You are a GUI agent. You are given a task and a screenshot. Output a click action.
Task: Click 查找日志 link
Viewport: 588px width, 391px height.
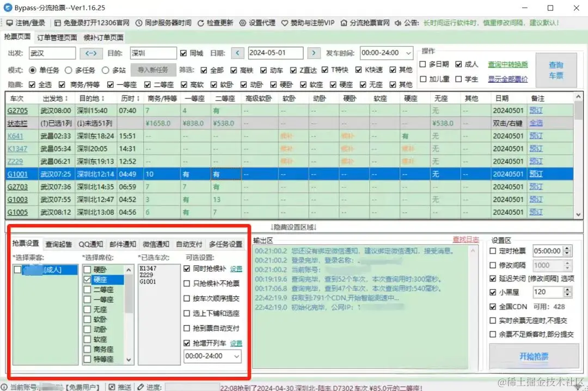pos(465,240)
